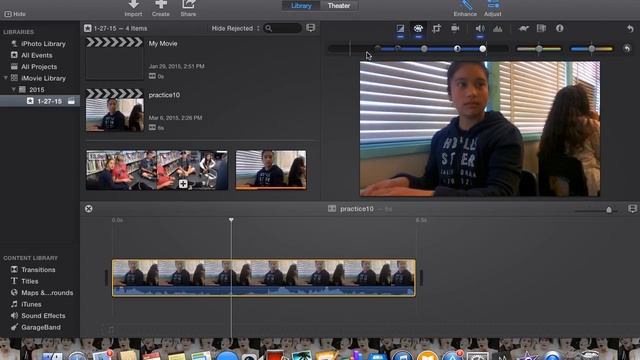Toggle the browser filmstrip appearance button

[x=311, y=28]
